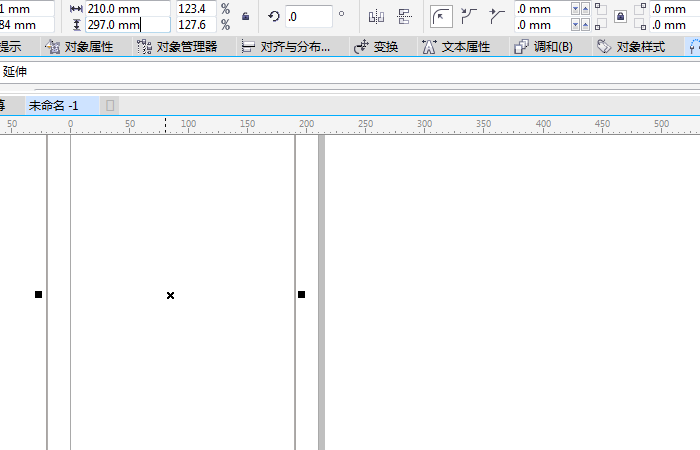
Task: Click the top-right corner radius icon
Action: pyautogui.click(x=640, y=9)
